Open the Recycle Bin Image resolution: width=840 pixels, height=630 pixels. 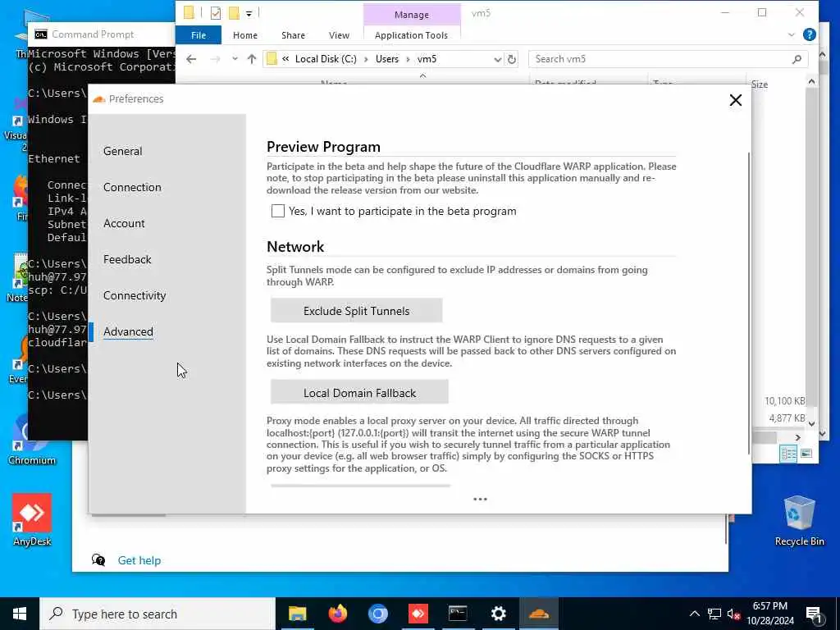tap(799, 521)
